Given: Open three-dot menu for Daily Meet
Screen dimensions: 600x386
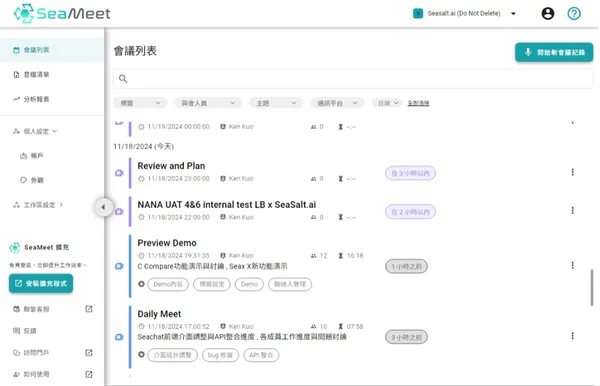Looking at the screenshot, I should (572, 336).
